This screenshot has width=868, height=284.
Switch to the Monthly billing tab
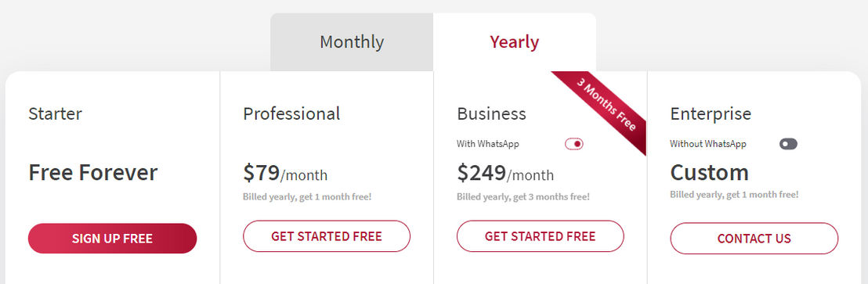click(x=352, y=42)
